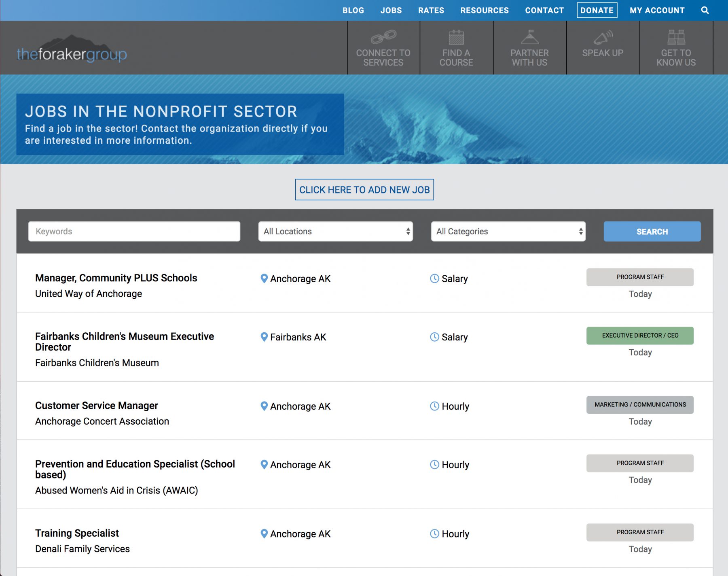Open Training Specialist job listing
Viewport: 728px width, 576px height.
(x=77, y=533)
